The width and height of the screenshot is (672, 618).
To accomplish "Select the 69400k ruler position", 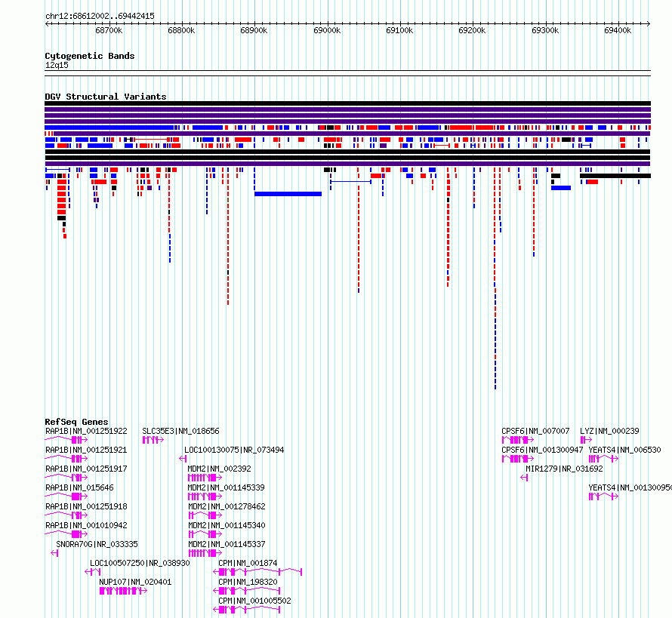I will (618, 30).
